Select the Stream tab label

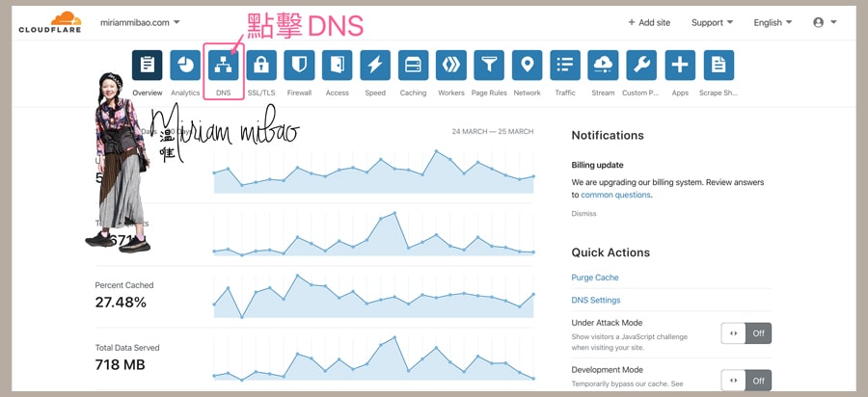603,93
